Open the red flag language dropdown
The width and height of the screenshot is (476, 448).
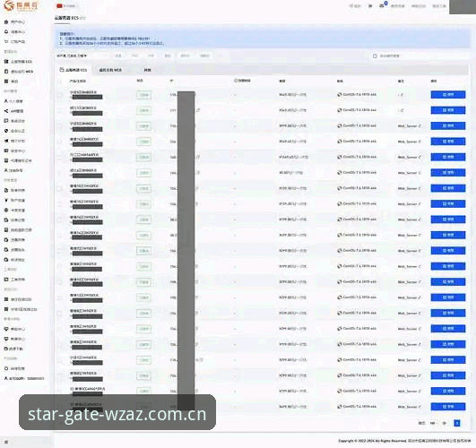click(x=66, y=5)
